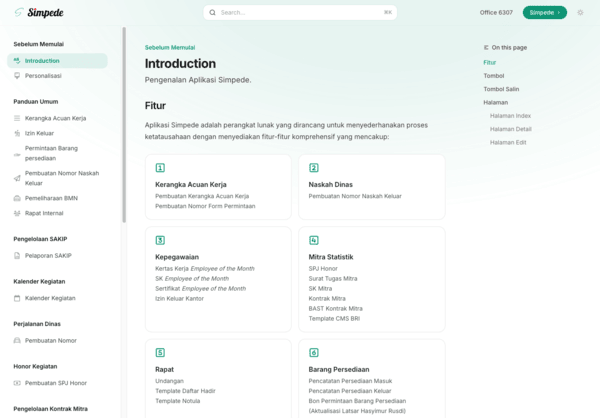This screenshot has height=418, width=600.
Task: Click the Personalisasi sidebar icon
Action: (17, 75)
